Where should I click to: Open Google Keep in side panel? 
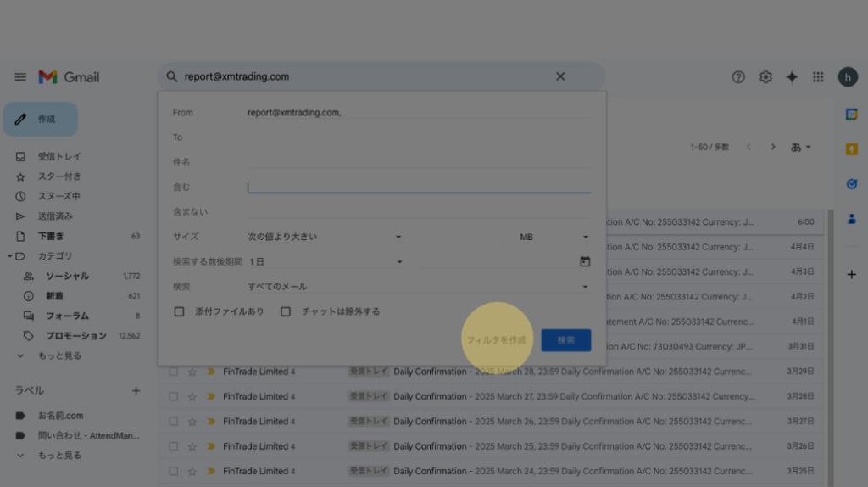coord(851,149)
